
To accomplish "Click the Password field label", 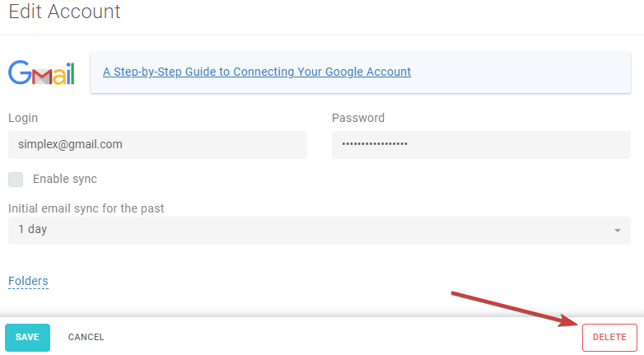I will click(x=358, y=118).
